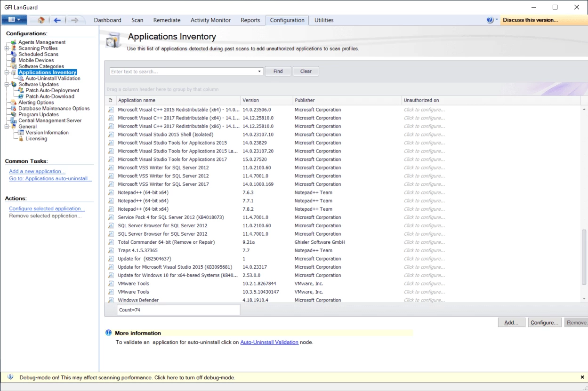Open the search text dropdown arrow
The height and width of the screenshot is (391, 588).
pos(259,72)
